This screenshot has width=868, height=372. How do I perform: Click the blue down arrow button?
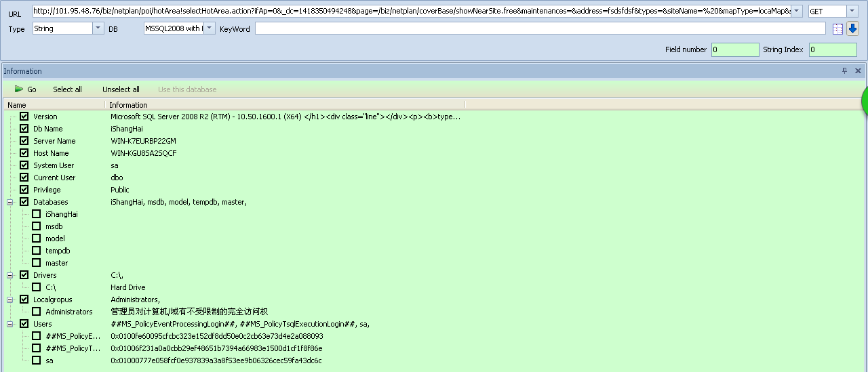(x=852, y=29)
